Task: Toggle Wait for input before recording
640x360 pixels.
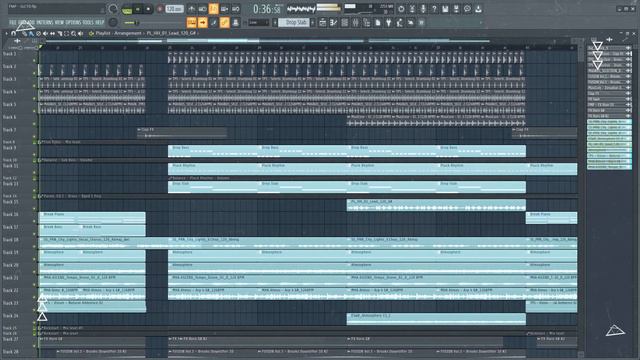Action: click(202, 9)
